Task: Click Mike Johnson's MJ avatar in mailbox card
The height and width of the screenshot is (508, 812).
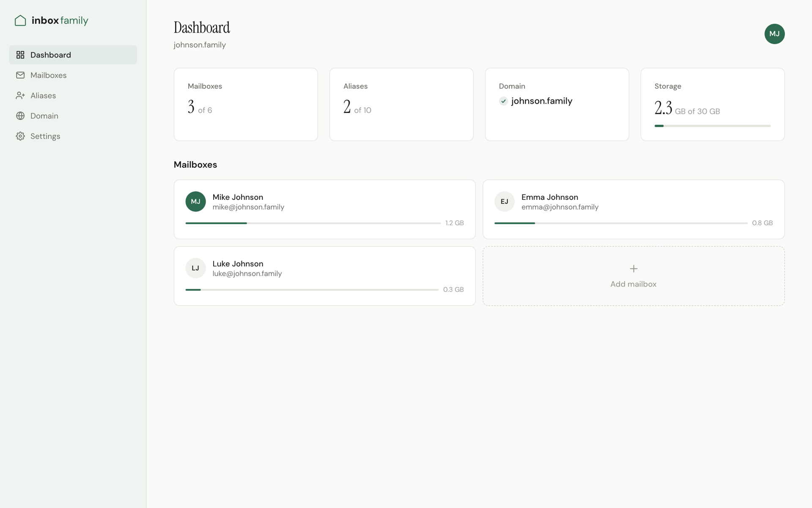Action: point(195,202)
